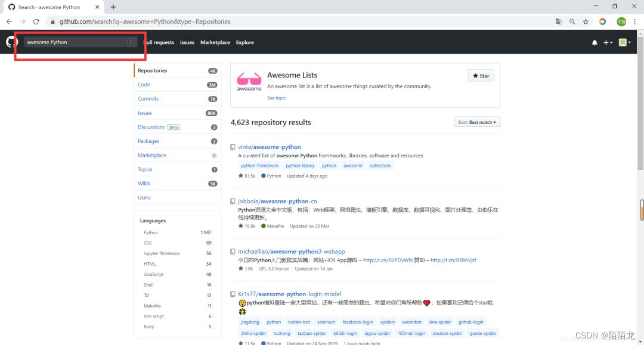This screenshot has height=345, width=644.
Task: Open Kr1s77/awesome-python-login-model repository
Action: coord(290,294)
